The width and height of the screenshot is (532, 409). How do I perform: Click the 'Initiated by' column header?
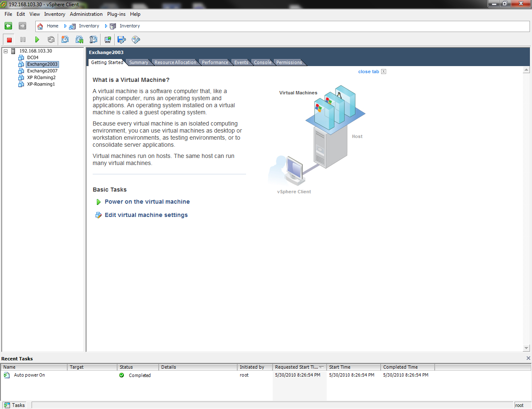point(255,367)
